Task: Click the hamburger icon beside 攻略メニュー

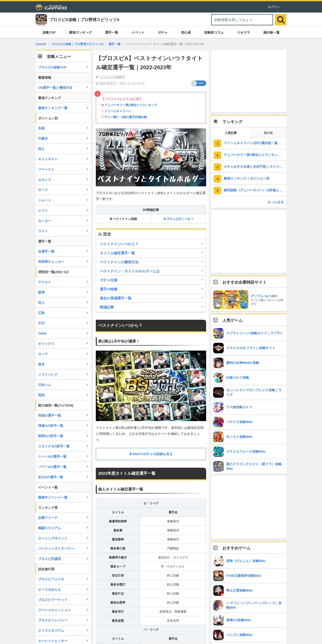Action: point(40,56)
